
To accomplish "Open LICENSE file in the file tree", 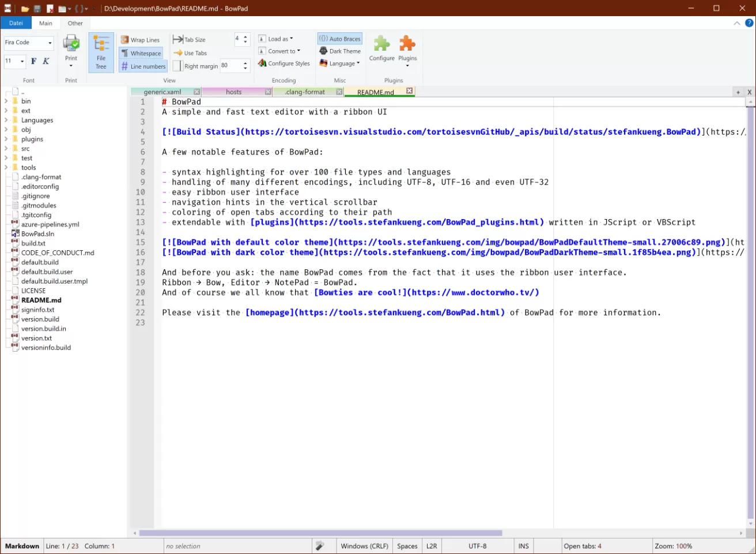I will coord(33,291).
